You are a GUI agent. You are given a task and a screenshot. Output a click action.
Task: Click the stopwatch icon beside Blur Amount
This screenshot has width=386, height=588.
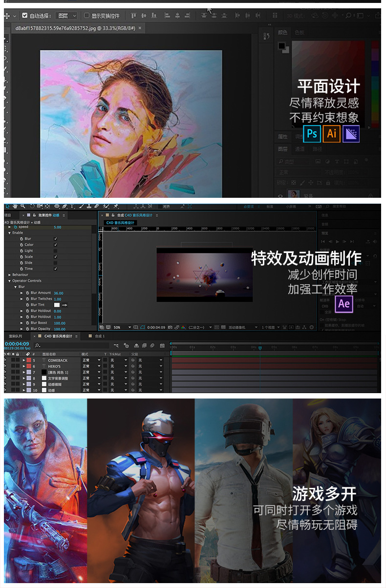click(x=27, y=293)
